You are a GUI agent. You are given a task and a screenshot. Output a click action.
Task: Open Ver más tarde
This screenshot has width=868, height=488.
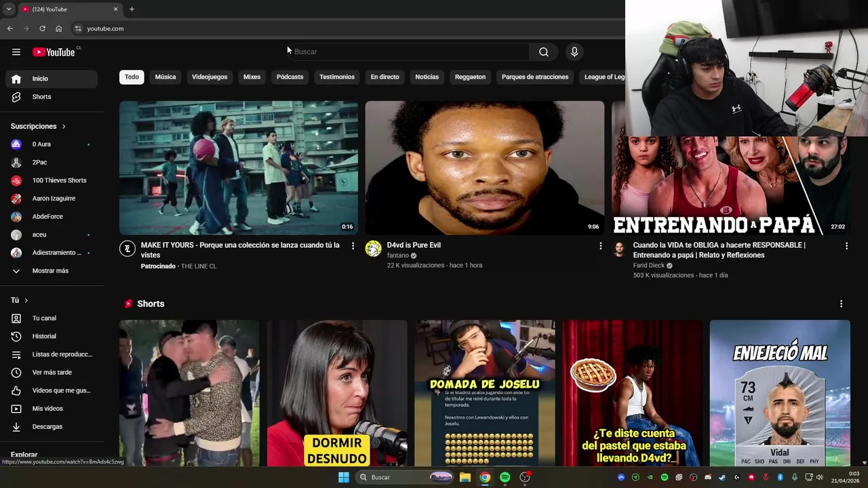(x=52, y=373)
